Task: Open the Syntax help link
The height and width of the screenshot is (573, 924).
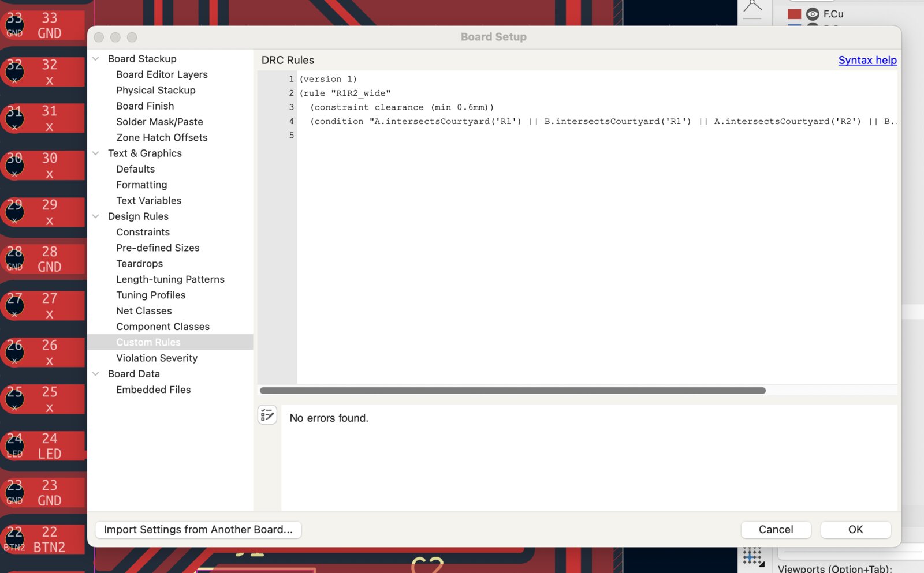Action: tap(867, 60)
